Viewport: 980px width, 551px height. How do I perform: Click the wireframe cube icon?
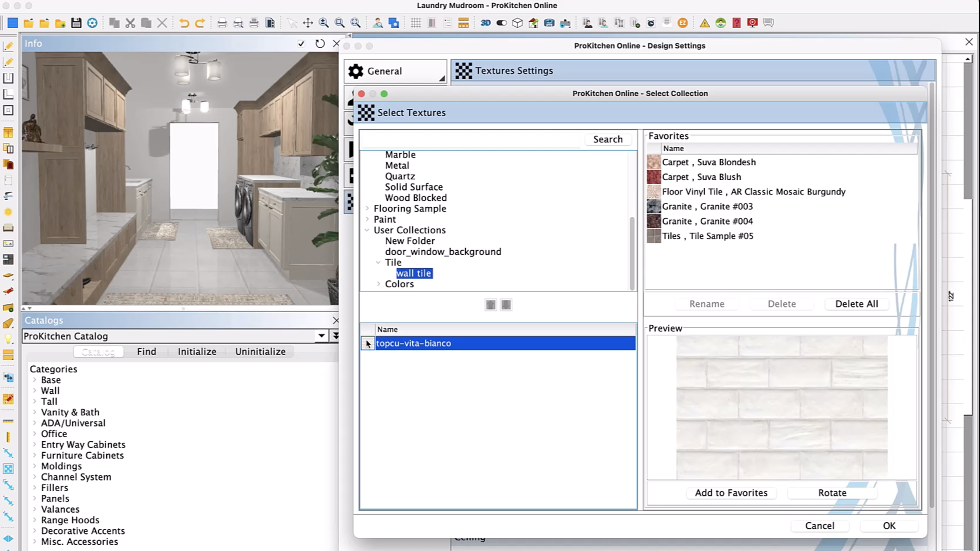coord(517,23)
